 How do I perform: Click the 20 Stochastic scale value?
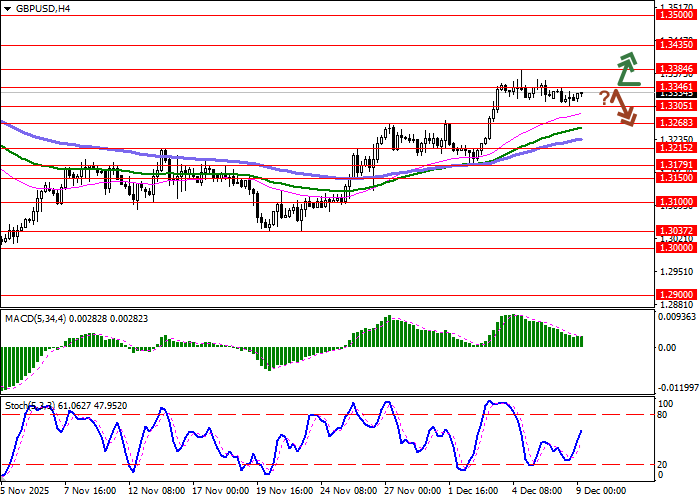coord(662,465)
